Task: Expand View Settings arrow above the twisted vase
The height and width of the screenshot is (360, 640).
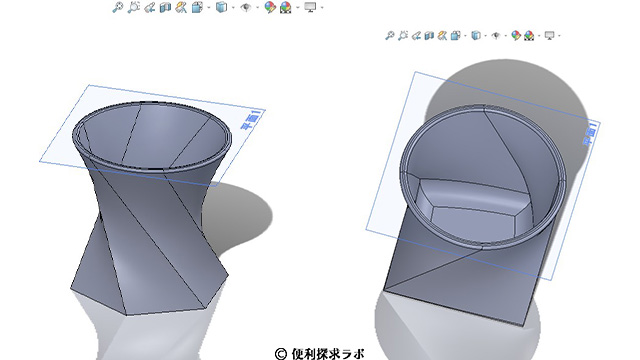Action: click(x=322, y=7)
